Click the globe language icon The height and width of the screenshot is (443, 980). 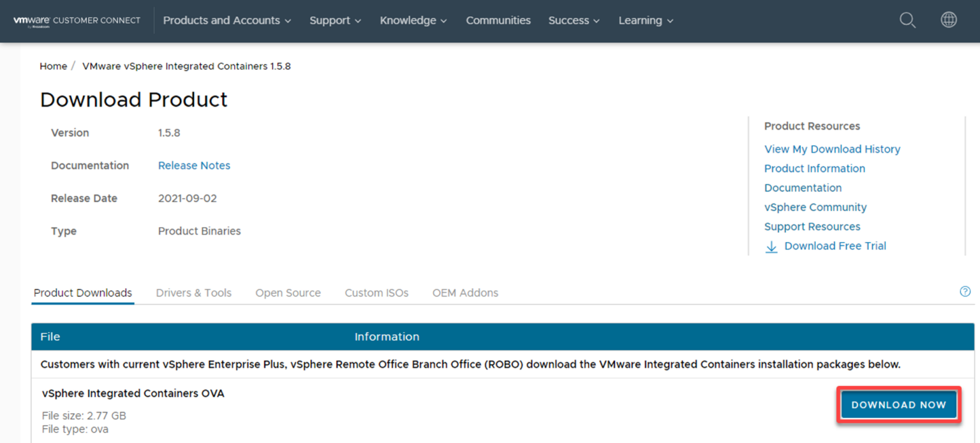point(948,20)
